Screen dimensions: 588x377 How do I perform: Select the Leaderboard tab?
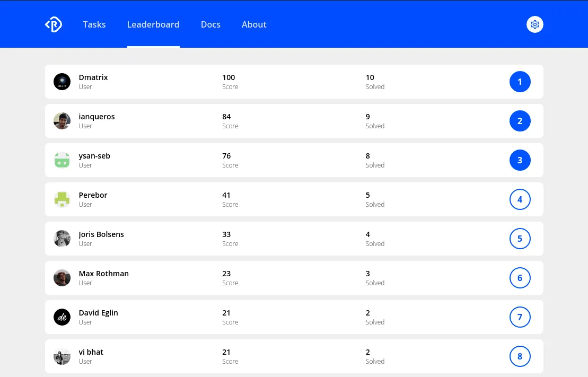tap(153, 24)
